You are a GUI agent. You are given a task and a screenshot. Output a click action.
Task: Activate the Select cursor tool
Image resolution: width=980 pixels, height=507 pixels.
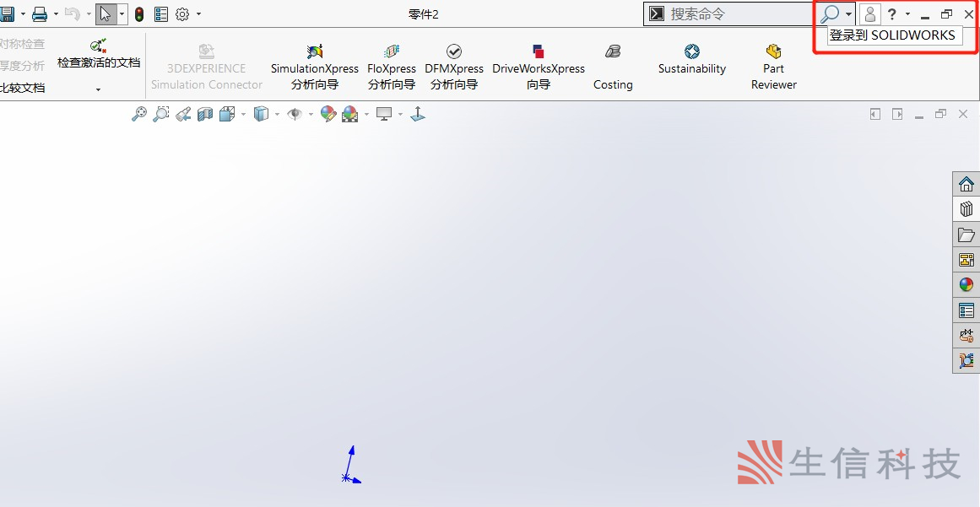click(x=106, y=13)
